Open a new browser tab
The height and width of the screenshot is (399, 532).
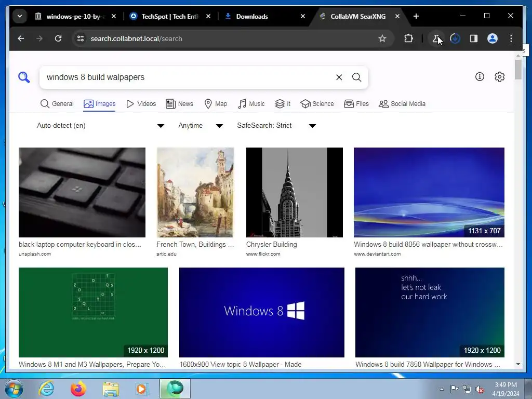[416, 16]
